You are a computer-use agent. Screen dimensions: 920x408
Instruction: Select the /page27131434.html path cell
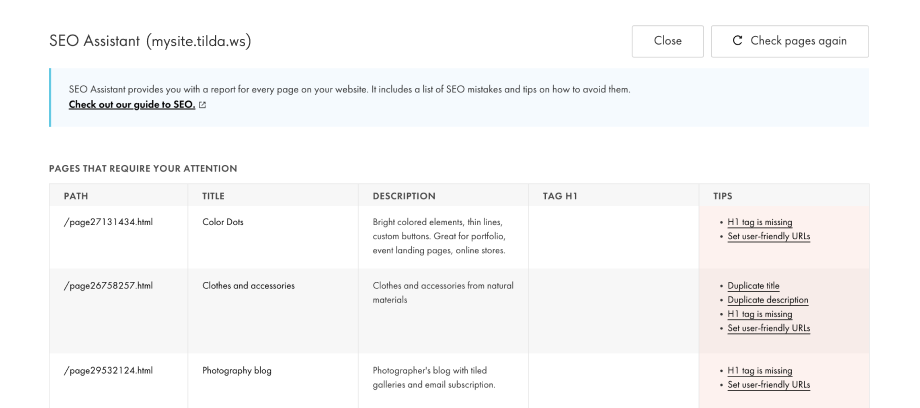108,222
